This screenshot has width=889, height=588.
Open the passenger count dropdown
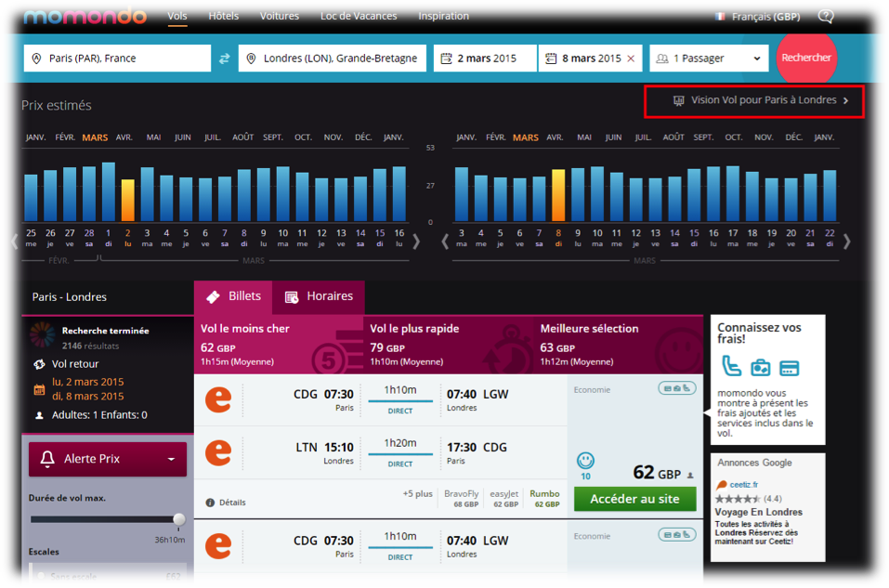(711, 59)
